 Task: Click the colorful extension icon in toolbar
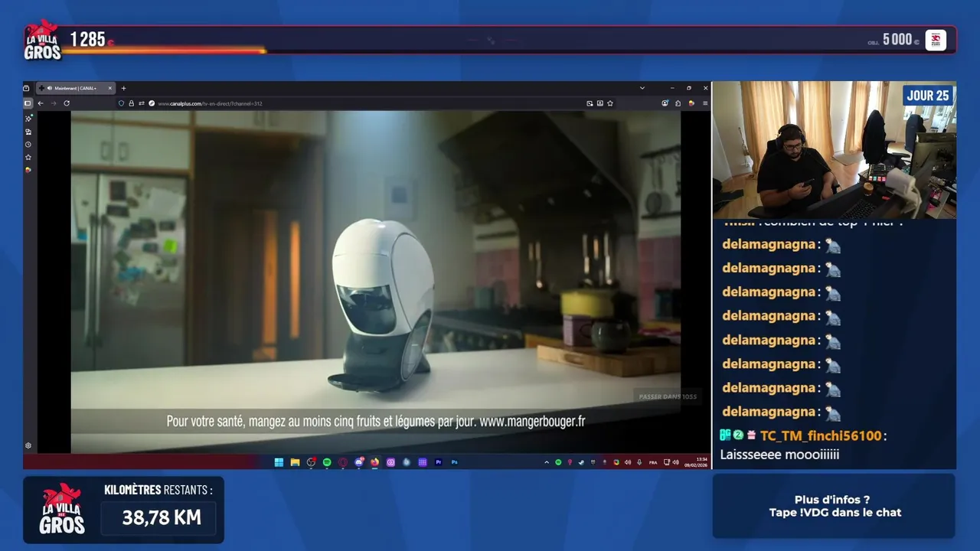(x=691, y=103)
